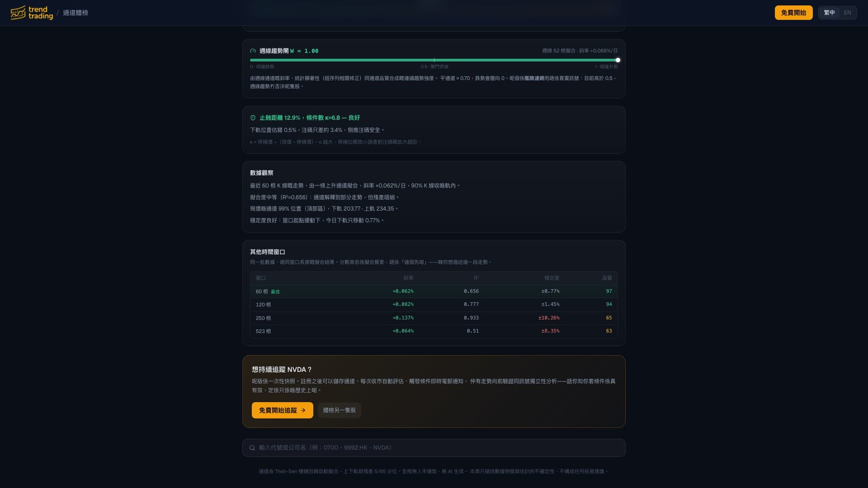This screenshot has height=488, width=868.
Task: Click the weekly trend slider handle
Action: [618, 60]
